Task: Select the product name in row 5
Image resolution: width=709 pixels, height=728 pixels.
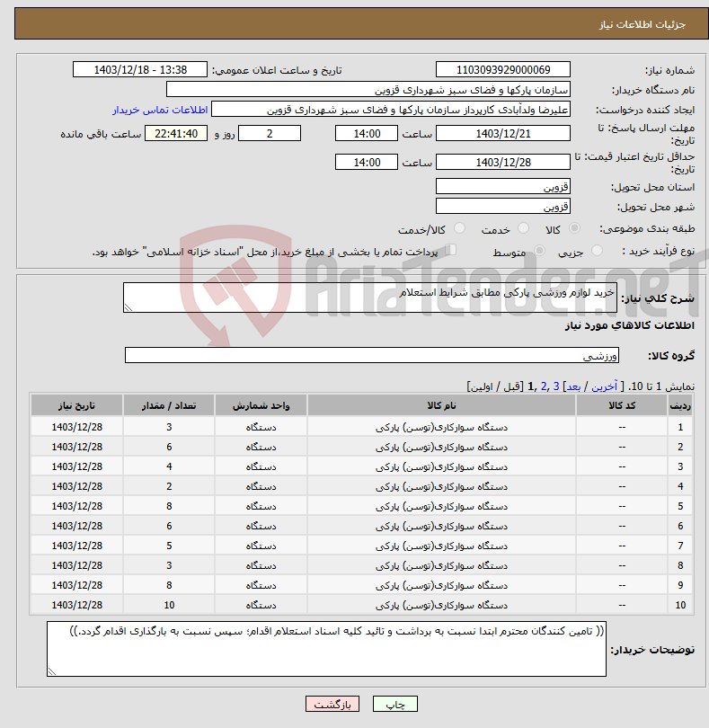Action: click(441, 506)
